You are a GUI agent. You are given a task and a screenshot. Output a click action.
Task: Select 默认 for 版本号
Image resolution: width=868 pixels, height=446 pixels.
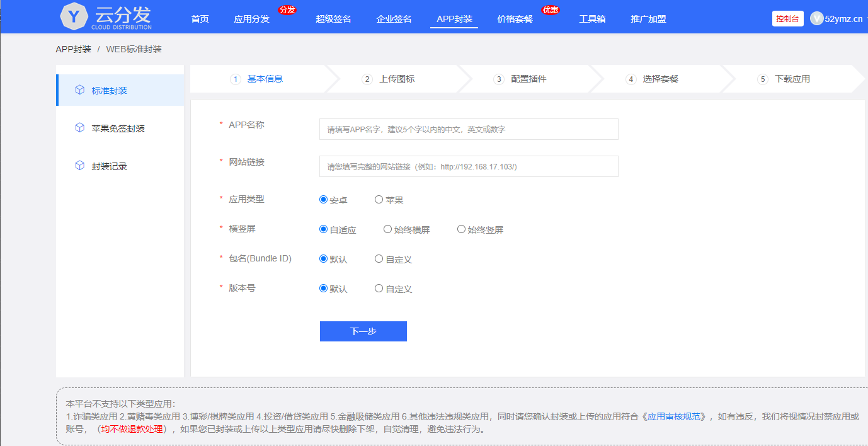(324, 289)
